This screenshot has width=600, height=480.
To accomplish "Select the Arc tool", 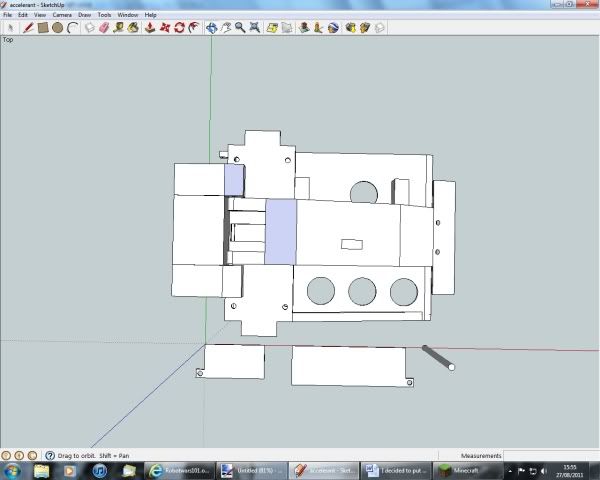I will coord(72,28).
